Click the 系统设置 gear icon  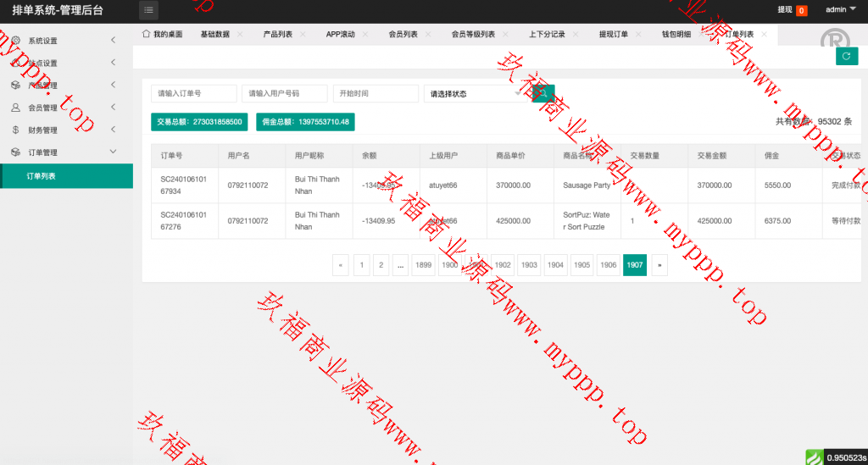point(15,41)
